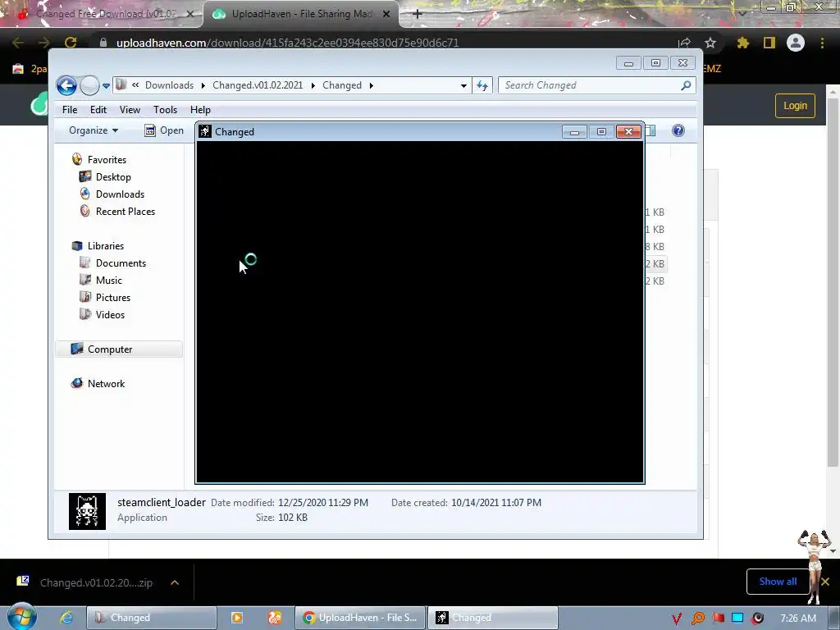Click Show all downloads button
The width and height of the screenshot is (840, 630).
778,582
